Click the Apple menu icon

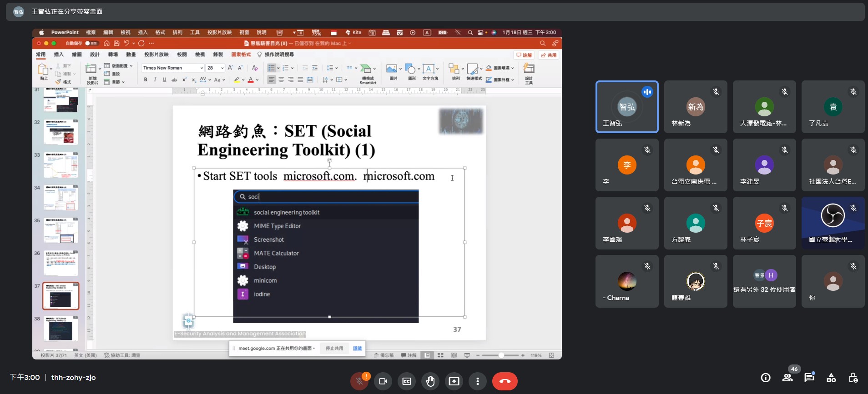pyautogui.click(x=41, y=32)
